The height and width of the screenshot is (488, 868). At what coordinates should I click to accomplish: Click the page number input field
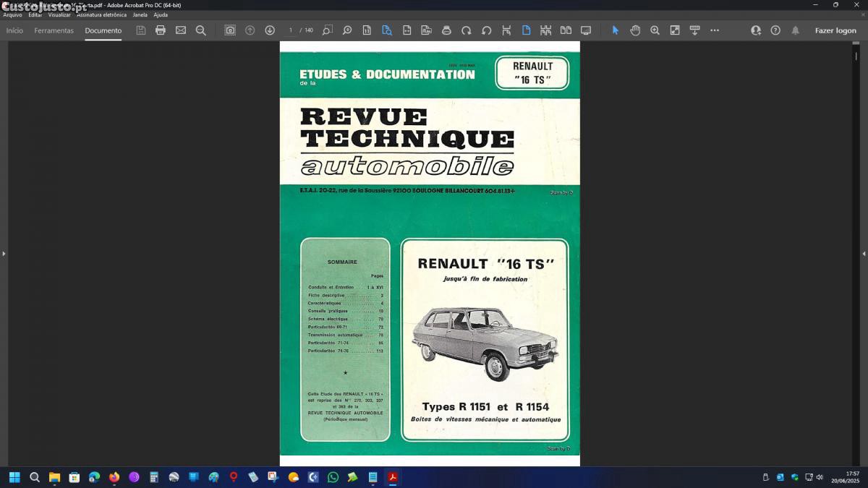[291, 30]
